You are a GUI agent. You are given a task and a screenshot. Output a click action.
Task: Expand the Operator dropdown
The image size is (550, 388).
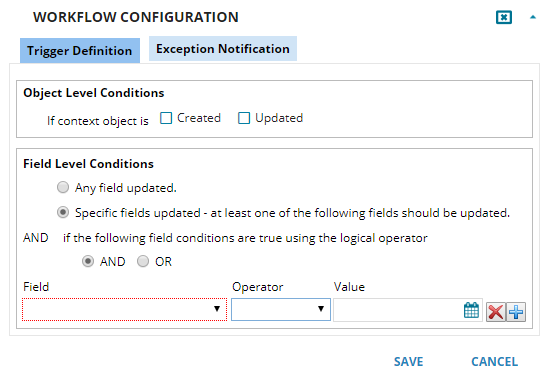281,309
